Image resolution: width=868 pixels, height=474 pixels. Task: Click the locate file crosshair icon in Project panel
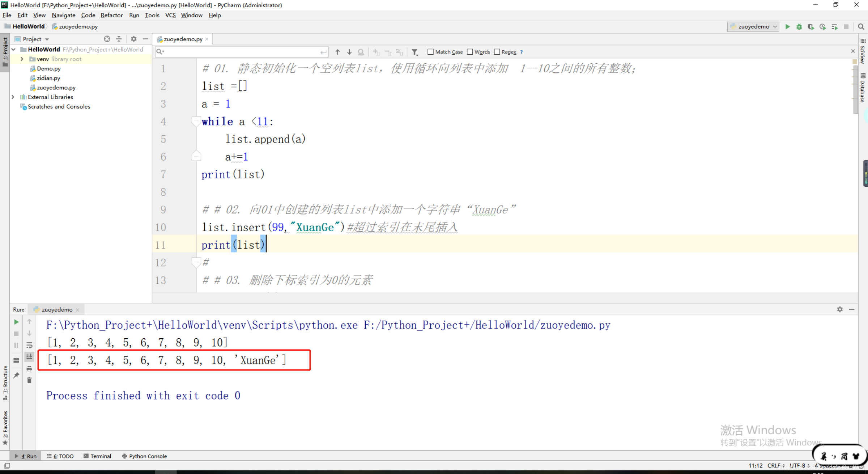107,39
